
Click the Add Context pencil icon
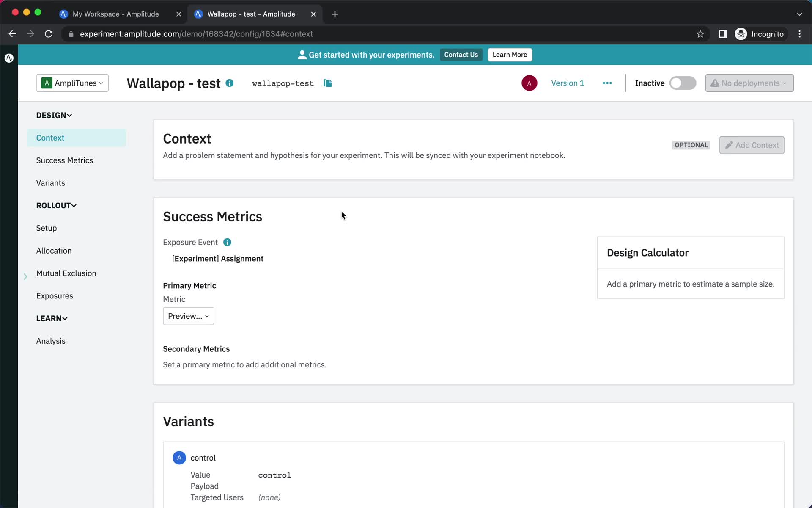pyautogui.click(x=728, y=144)
